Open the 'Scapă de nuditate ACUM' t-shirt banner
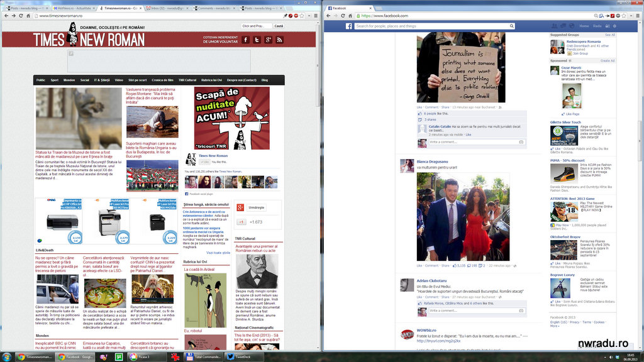644x362 pixels. (232, 118)
